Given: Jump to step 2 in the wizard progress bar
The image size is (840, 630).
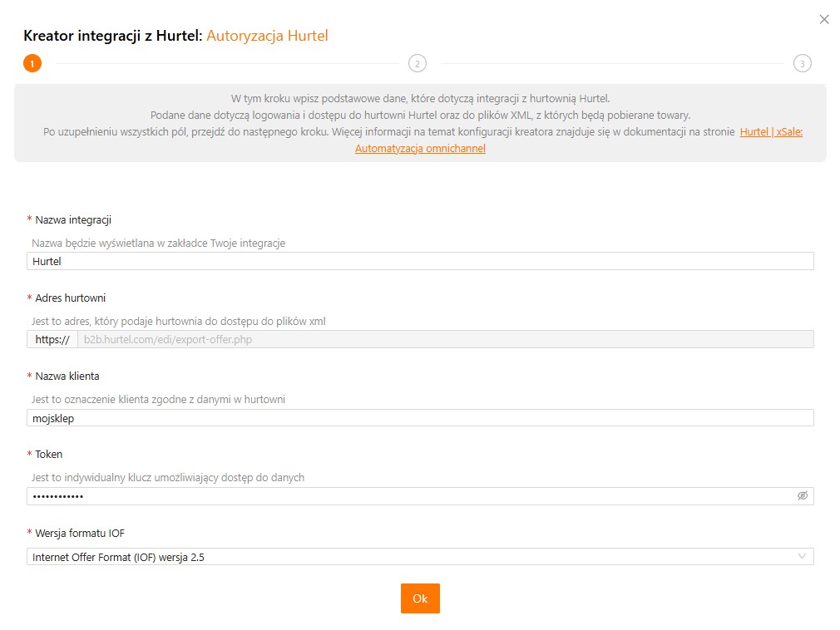Looking at the screenshot, I should (418, 63).
